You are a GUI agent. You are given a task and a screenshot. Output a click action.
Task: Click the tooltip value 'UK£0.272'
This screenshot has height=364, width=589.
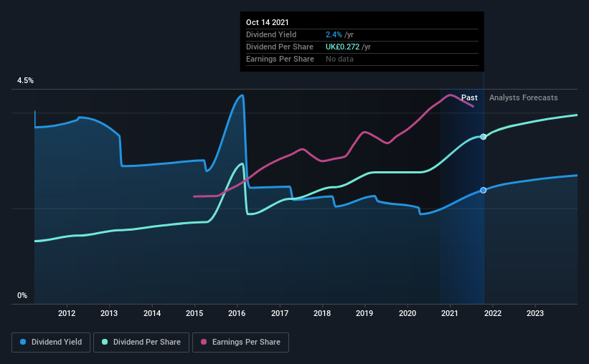click(x=342, y=47)
